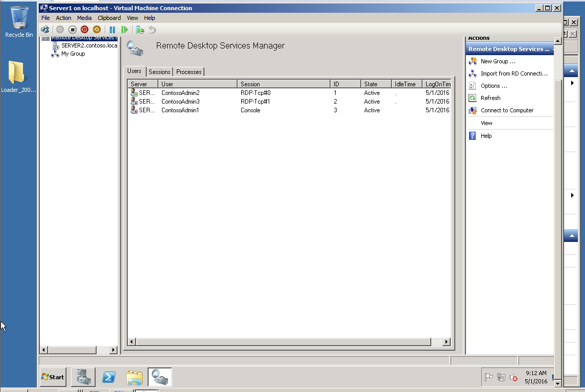Open Options in Actions pane
The height and width of the screenshot is (392, 585).
click(x=494, y=86)
